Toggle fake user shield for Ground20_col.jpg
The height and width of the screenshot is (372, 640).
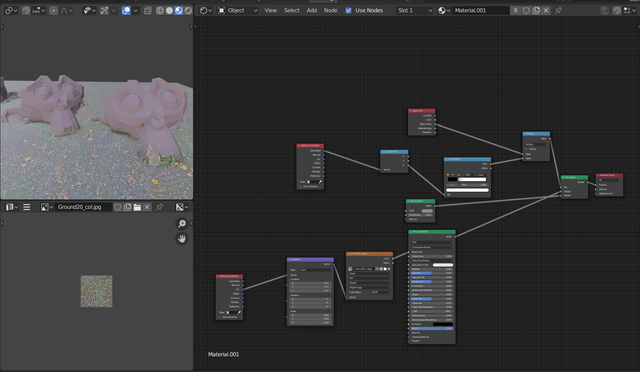tap(118, 207)
